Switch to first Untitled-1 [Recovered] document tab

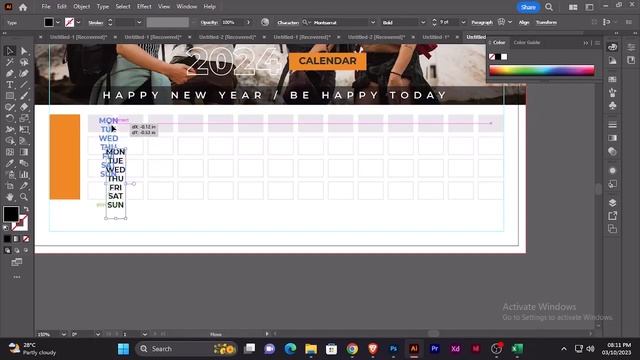click(x=78, y=37)
